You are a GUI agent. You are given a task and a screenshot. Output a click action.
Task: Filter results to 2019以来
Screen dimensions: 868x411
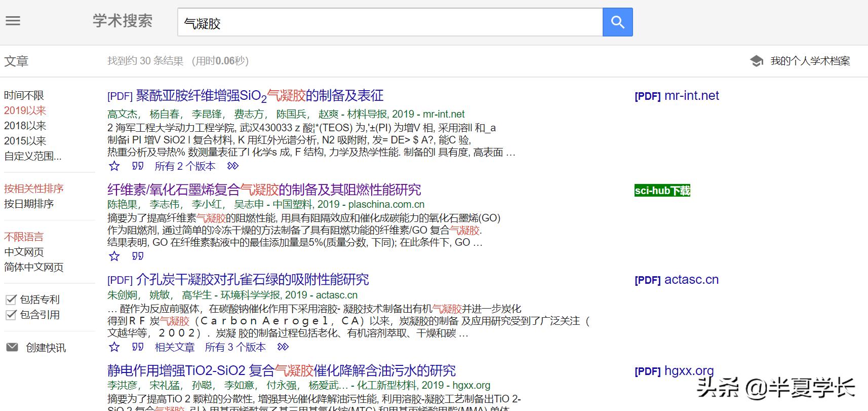[25, 110]
